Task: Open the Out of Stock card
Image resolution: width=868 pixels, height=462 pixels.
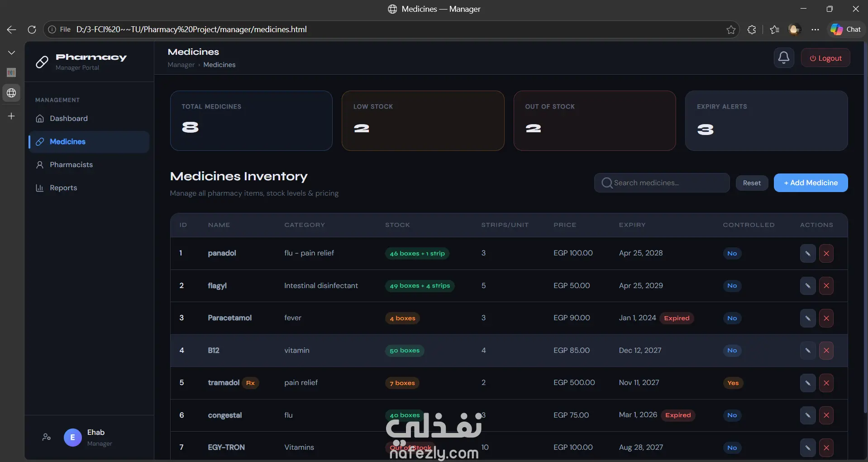Action: 595,121
